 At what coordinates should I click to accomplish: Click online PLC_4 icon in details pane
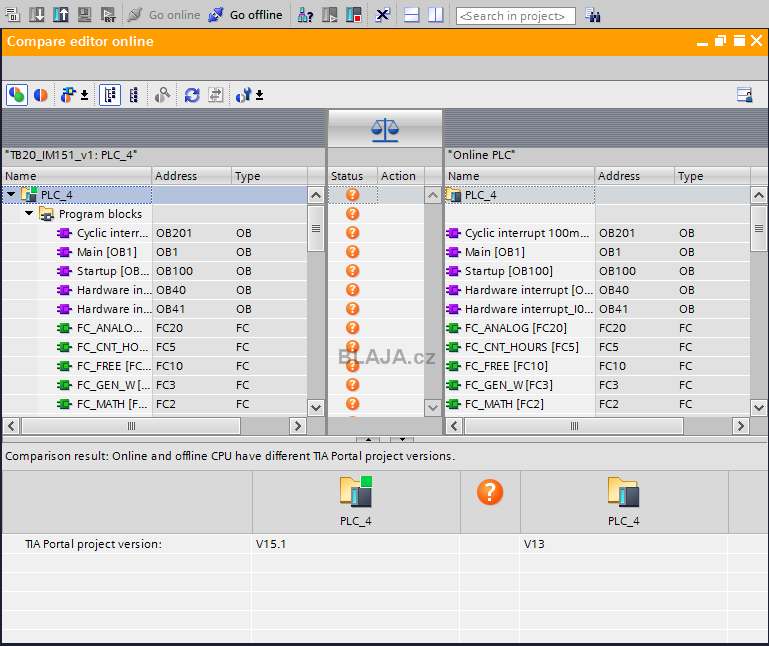(x=623, y=491)
